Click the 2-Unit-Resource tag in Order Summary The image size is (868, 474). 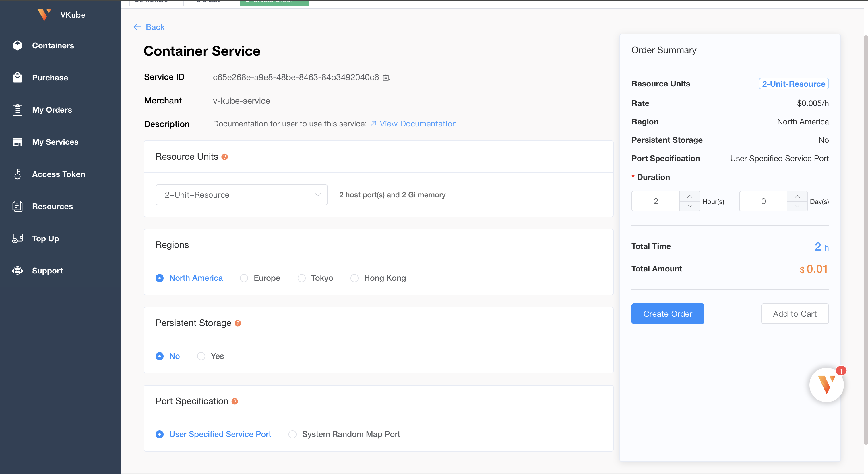(794, 84)
